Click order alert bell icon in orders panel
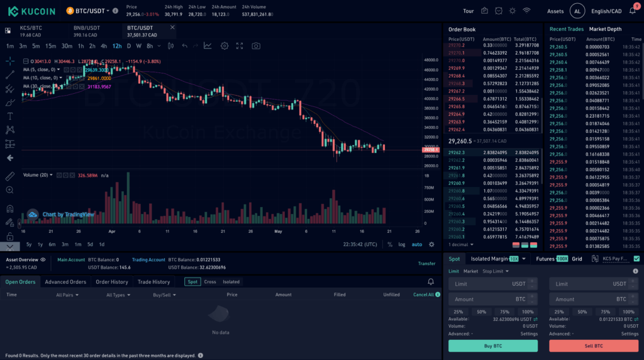Screen dimensions: 644x360 pyautogui.click(x=430, y=282)
